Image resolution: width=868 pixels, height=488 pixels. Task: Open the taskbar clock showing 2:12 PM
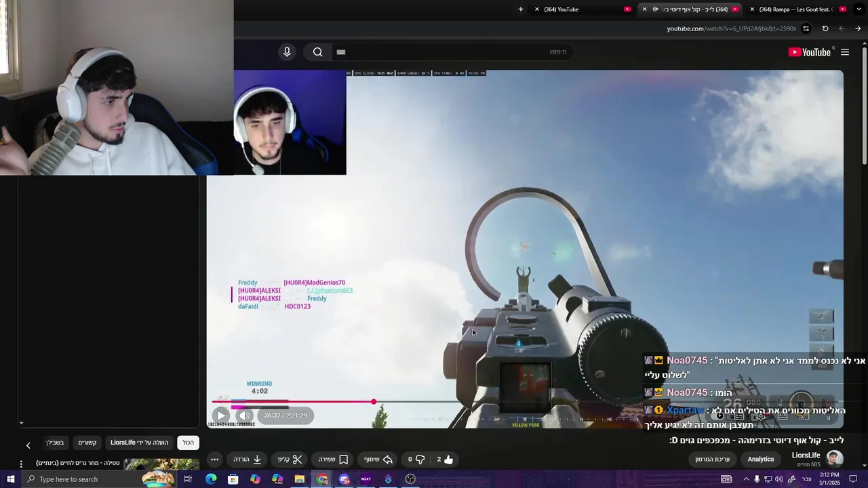829,479
